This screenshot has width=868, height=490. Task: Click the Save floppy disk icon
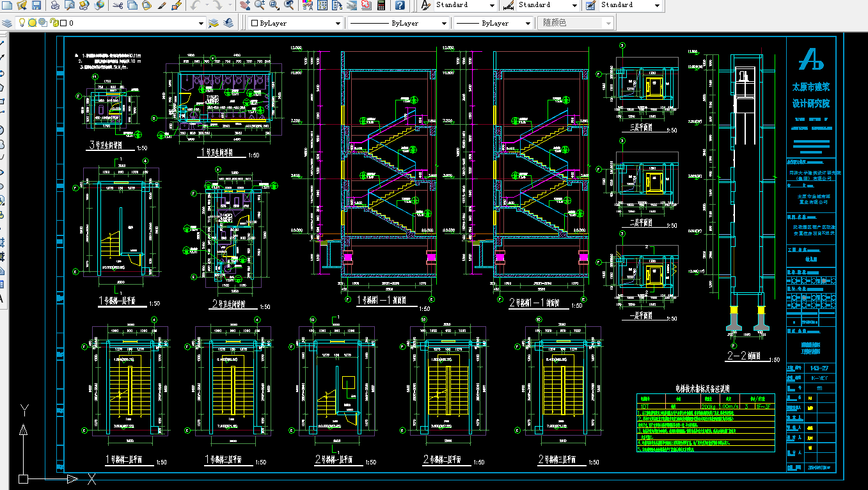click(36, 5)
